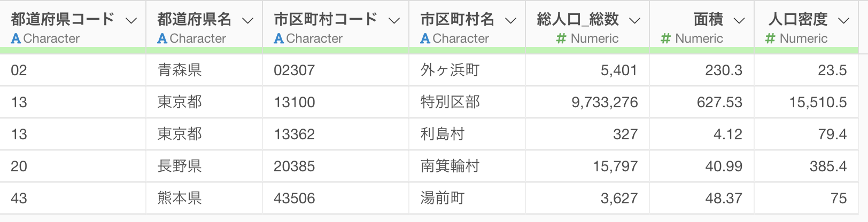Open the 人口密度 column menu chevron
Image resolution: width=868 pixels, height=222 pixels.
[844, 21]
